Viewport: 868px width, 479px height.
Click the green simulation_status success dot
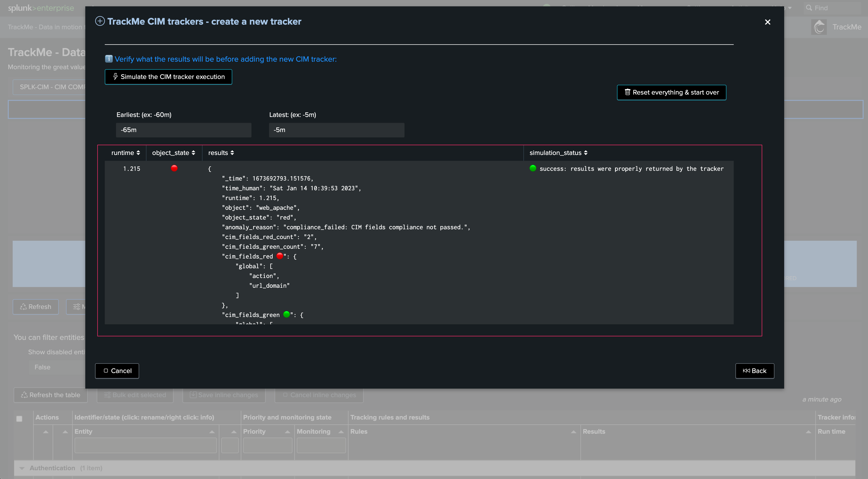coord(533,168)
